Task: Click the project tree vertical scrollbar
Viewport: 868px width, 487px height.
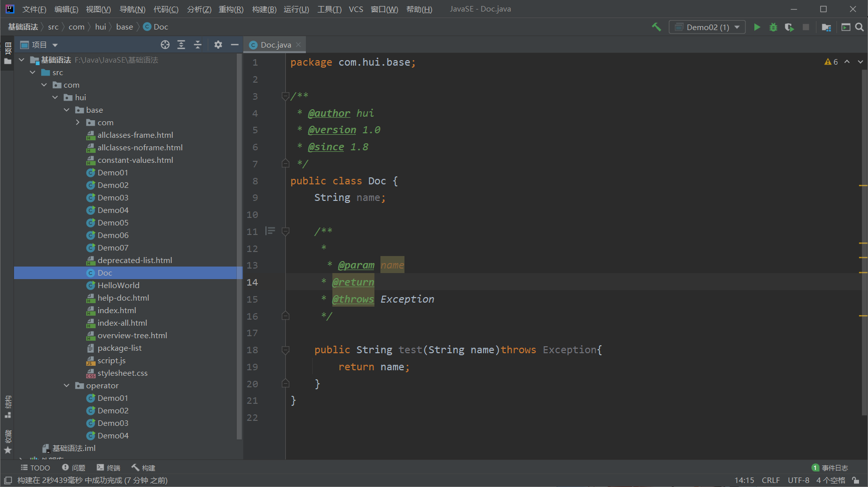Action: [239, 246]
